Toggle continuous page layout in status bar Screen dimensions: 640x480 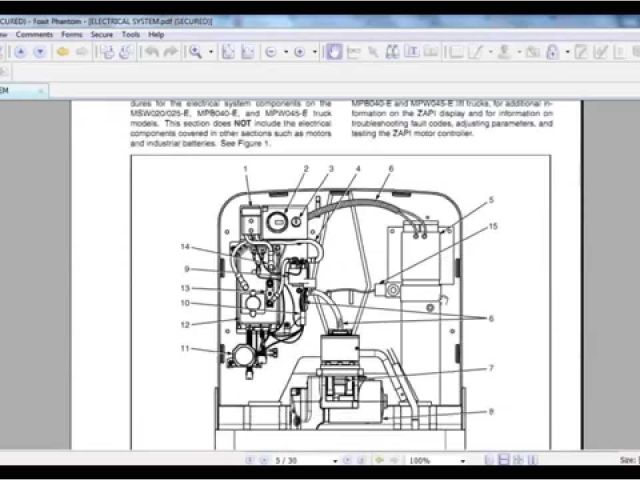503,461
